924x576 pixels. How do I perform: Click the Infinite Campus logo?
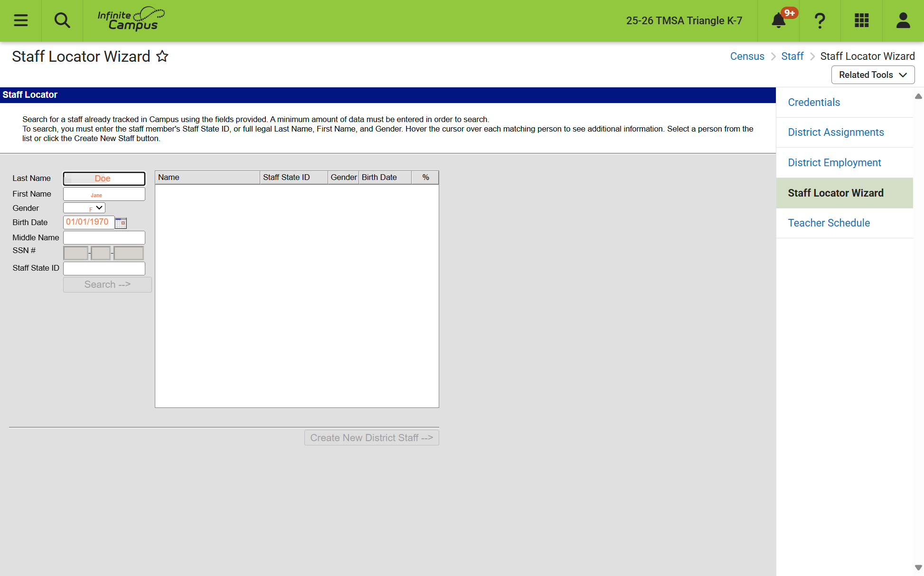[x=131, y=19]
